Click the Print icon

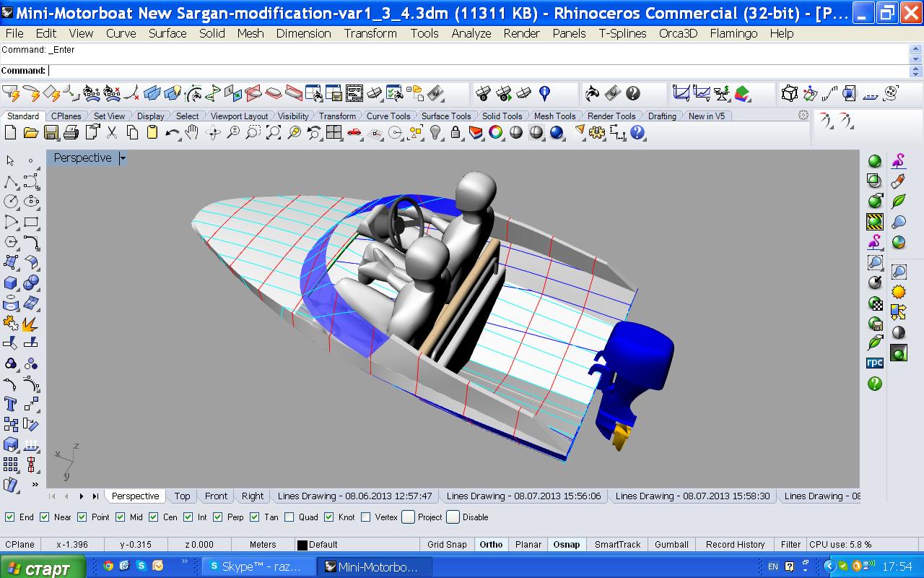71,132
